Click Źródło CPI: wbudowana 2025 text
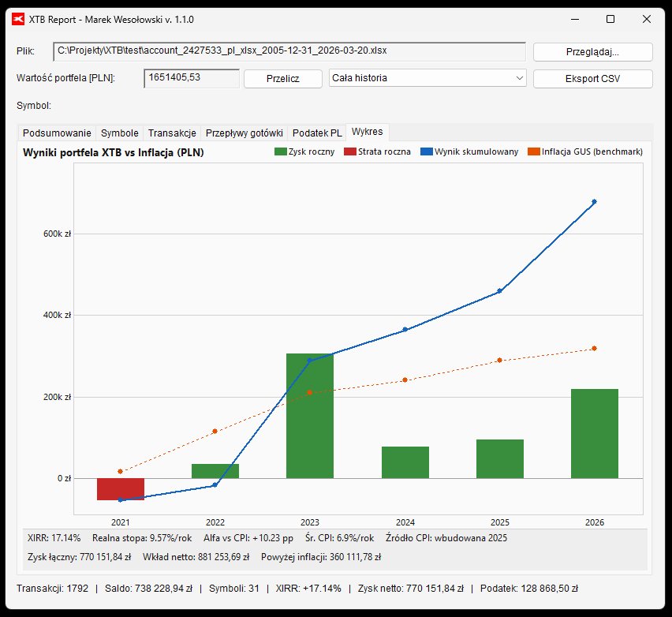Viewport: 672px width, 617px height. (x=446, y=537)
